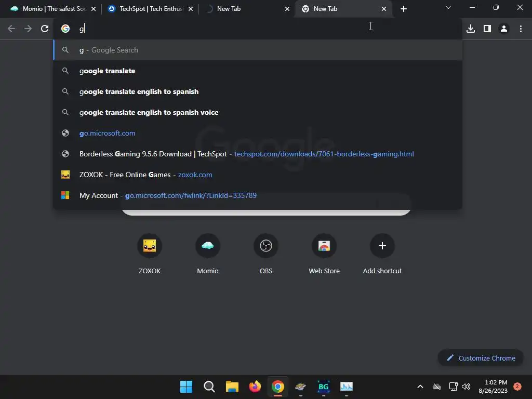Open the notification badge showing 2
Viewport: 532px width, 399px height.
click(x=517, y=387)
